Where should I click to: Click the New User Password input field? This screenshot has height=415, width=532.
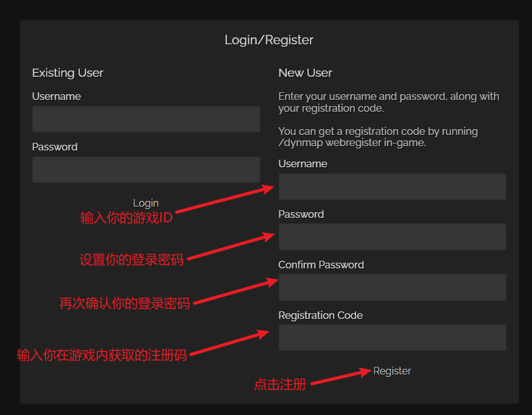(x=392, y=237)
